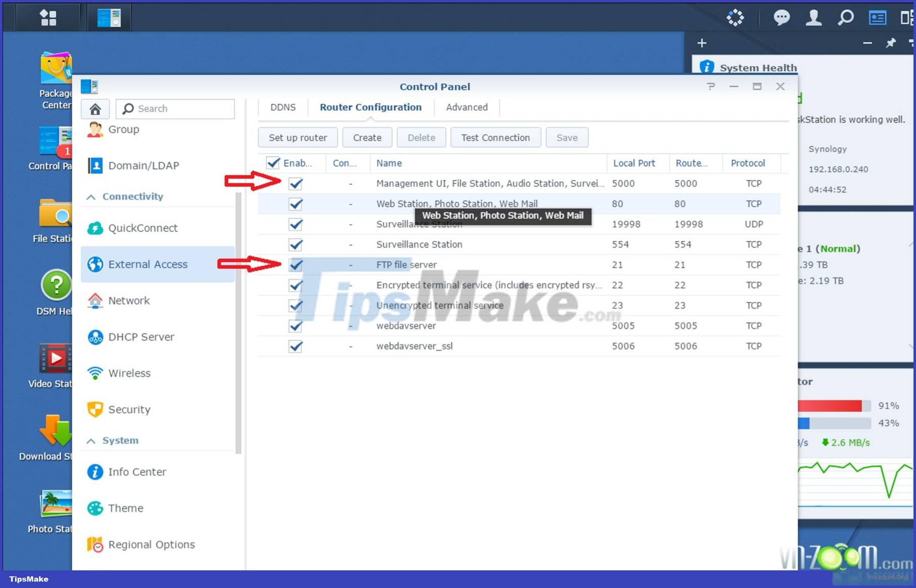Collapse the System section in sidebar
Screen dimensions: 916x588
point(90,440)
